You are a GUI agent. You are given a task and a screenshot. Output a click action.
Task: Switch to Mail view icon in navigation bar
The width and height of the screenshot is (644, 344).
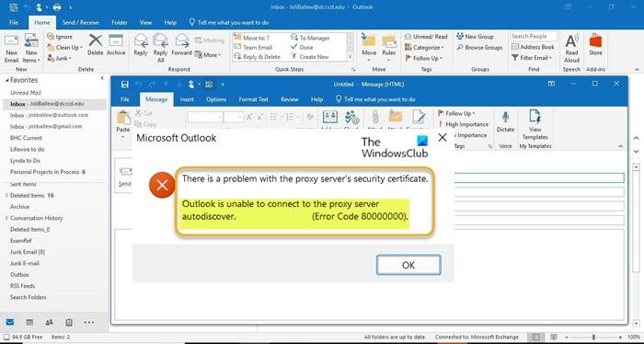point(10,322)
